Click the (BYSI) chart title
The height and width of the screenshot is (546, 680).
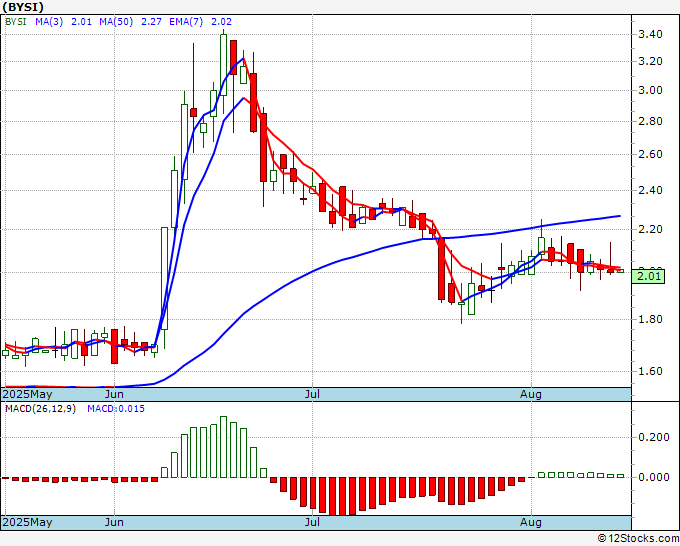click(x=23, y=7)
